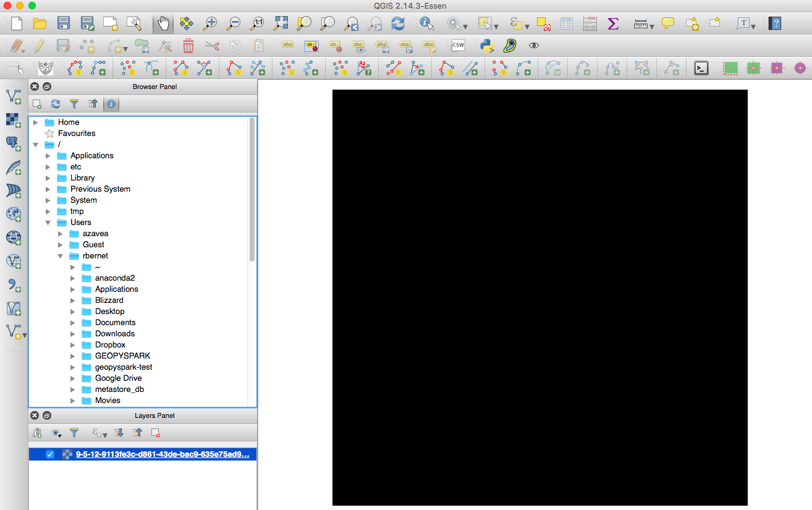Click the statistical summary Sigma icon

(x=613, y=23)
